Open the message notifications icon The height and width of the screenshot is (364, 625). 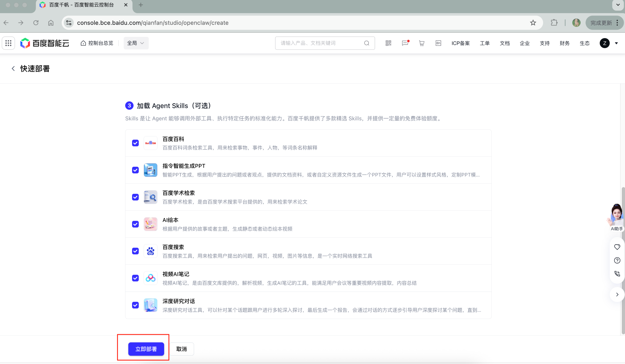click(405, 43)
